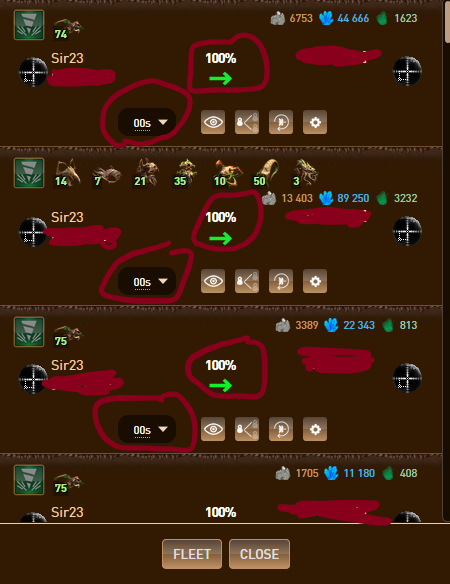
Task: Click the FLEET button
Action: point(192,554)
